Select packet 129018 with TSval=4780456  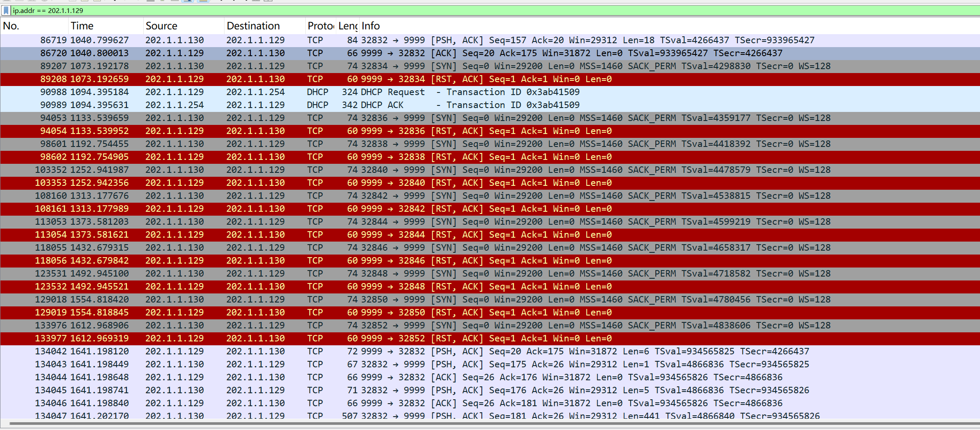point(490,299)
